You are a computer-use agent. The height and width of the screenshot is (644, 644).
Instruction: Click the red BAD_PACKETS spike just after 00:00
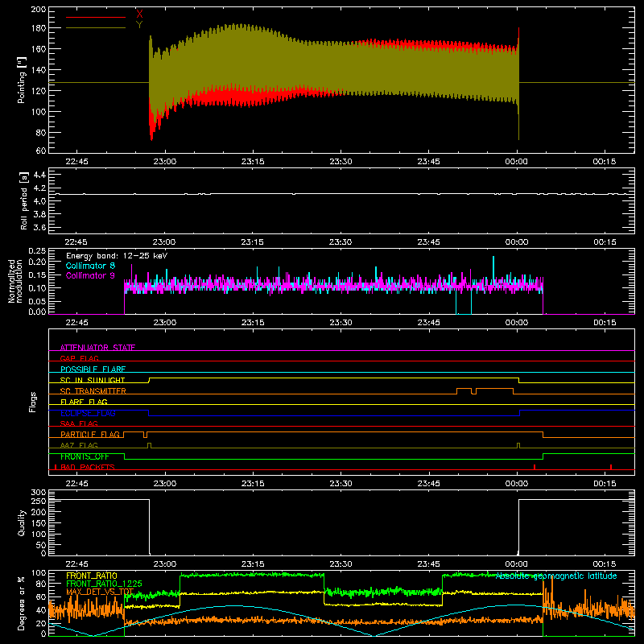point(535,467)
